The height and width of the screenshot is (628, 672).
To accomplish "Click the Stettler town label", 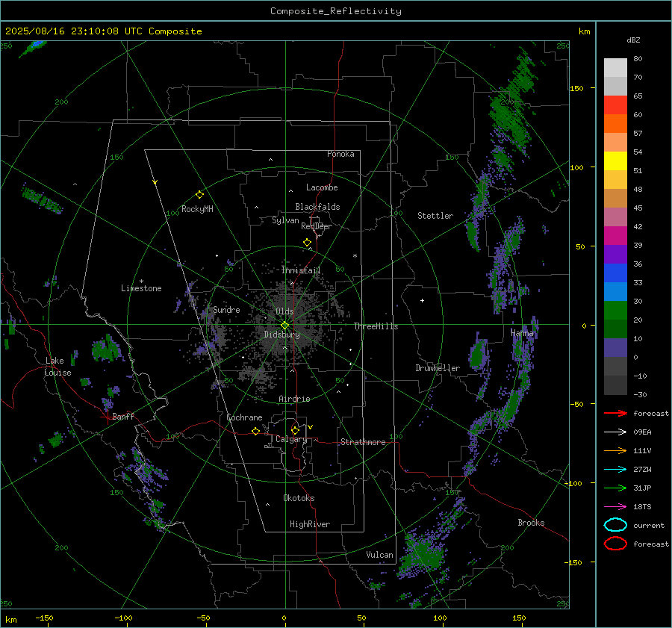I will pos(435,216).
